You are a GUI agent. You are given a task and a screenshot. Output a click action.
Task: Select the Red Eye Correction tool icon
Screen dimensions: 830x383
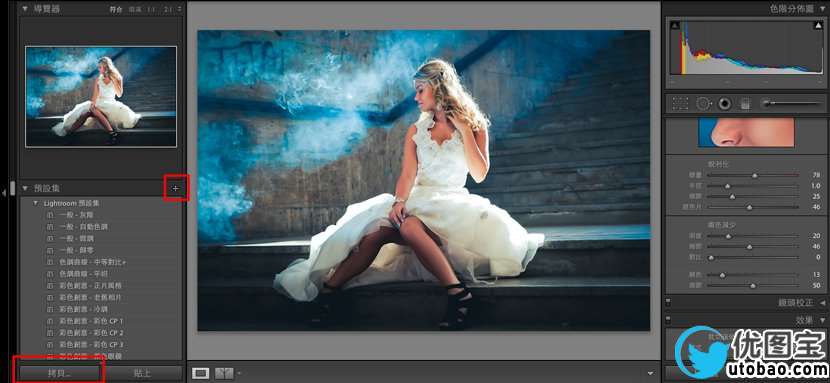coord(724,104)
